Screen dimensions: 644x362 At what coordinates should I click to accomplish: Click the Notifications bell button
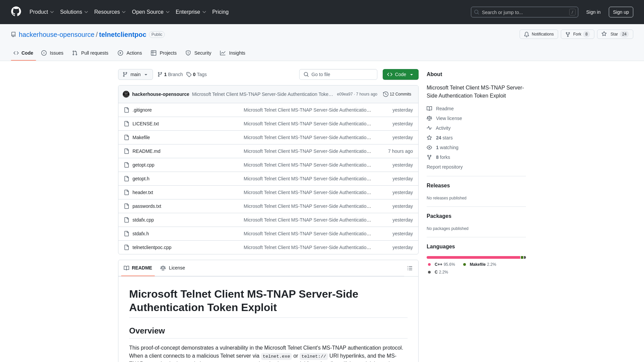coord(539,34)
